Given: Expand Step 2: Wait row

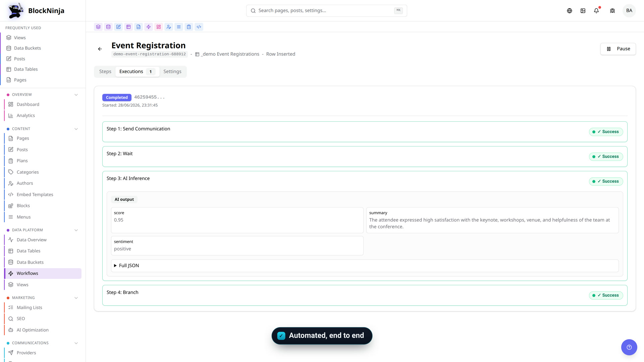Looking at the screenshot, I should click(x=365, y=157).
